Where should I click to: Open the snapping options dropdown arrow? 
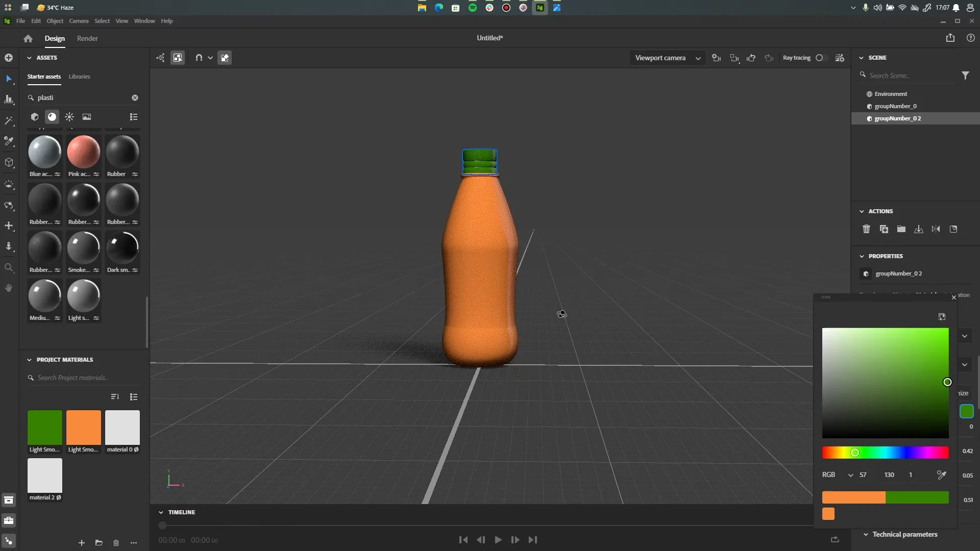(x=210, y=58)
